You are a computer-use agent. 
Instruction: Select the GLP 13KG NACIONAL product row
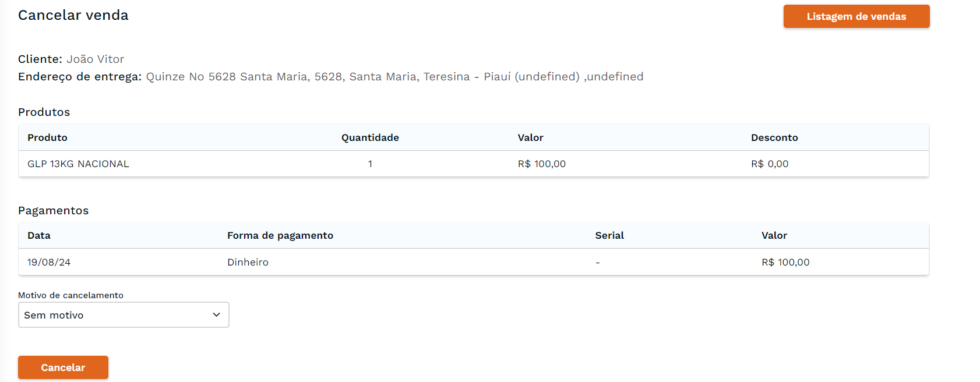coord(78,164)
